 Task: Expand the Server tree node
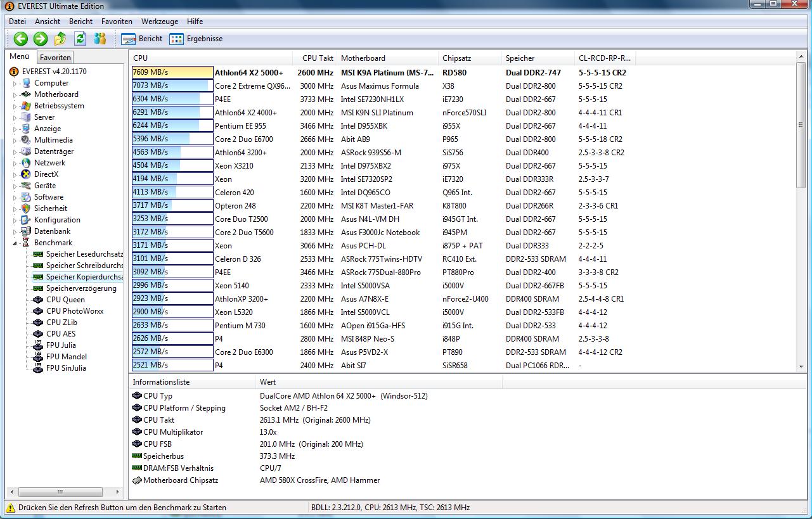pos(15,118)
